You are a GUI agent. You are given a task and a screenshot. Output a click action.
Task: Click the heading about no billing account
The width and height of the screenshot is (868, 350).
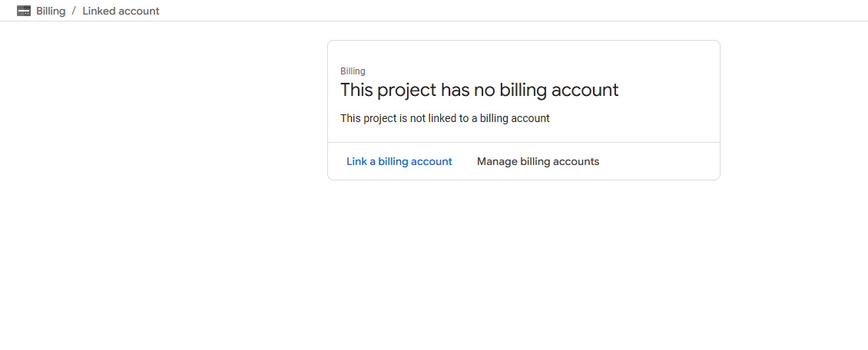(x=479, y=90)
